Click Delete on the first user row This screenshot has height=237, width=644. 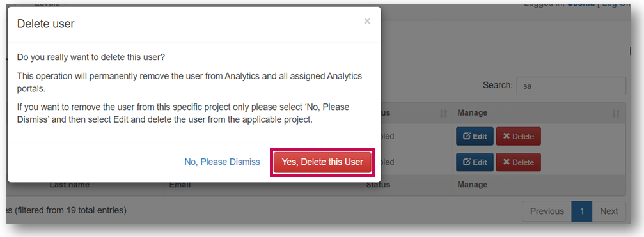tap(518, 137)
